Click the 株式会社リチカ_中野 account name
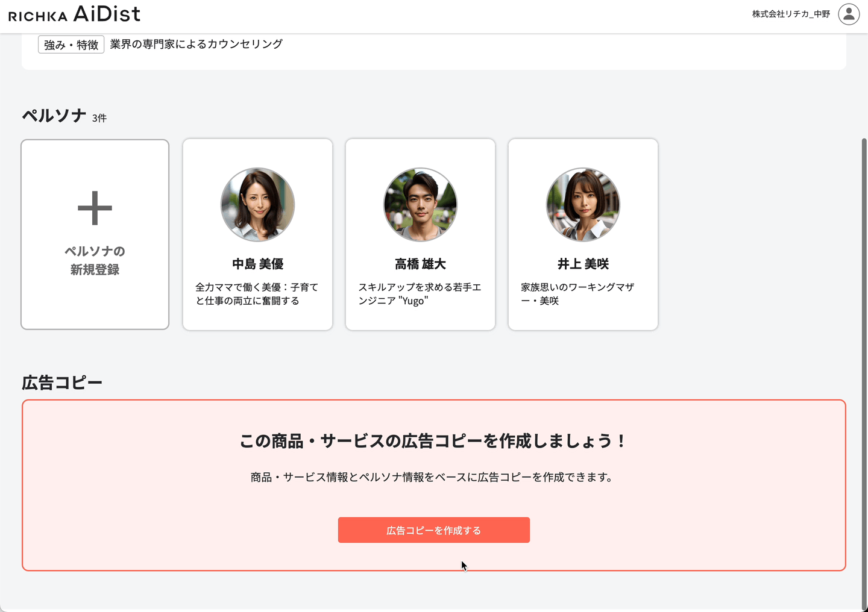 point(791,14)
